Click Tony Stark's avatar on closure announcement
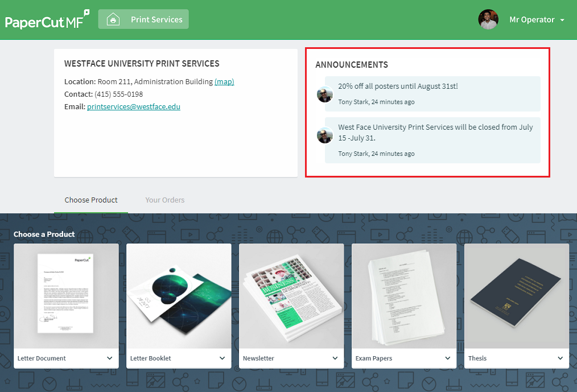The height and width of the screenshot is (392, 577). 325,135
